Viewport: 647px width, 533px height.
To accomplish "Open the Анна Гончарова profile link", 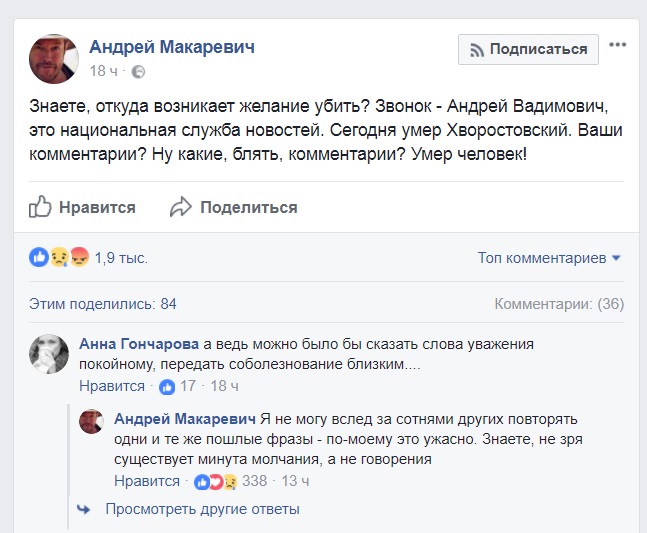I will coord(138,343).
